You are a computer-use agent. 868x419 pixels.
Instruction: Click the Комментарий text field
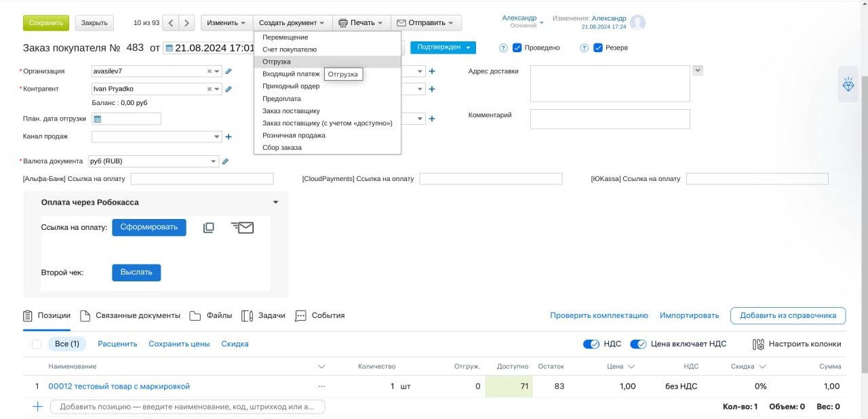click(610, 119)
